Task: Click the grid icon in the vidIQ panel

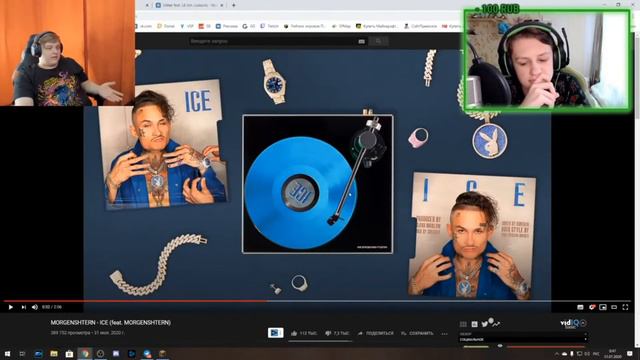Action: (463, 324)
